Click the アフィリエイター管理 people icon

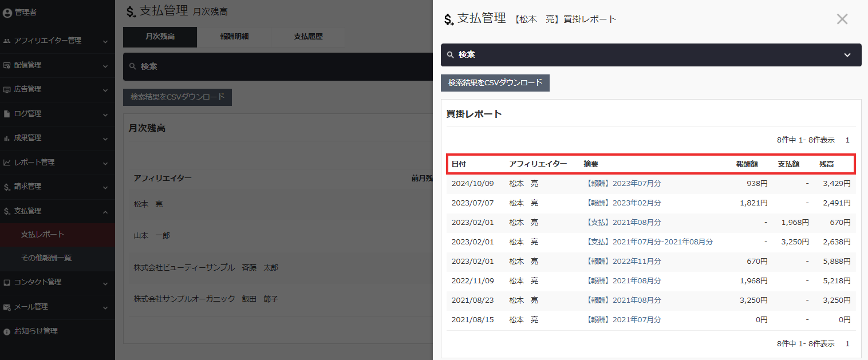(7, 41)
